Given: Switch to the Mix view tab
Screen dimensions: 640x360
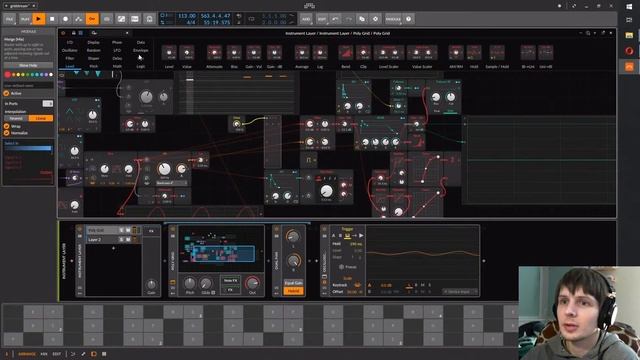Looking at the screenshot, I should tap(44, 354).
